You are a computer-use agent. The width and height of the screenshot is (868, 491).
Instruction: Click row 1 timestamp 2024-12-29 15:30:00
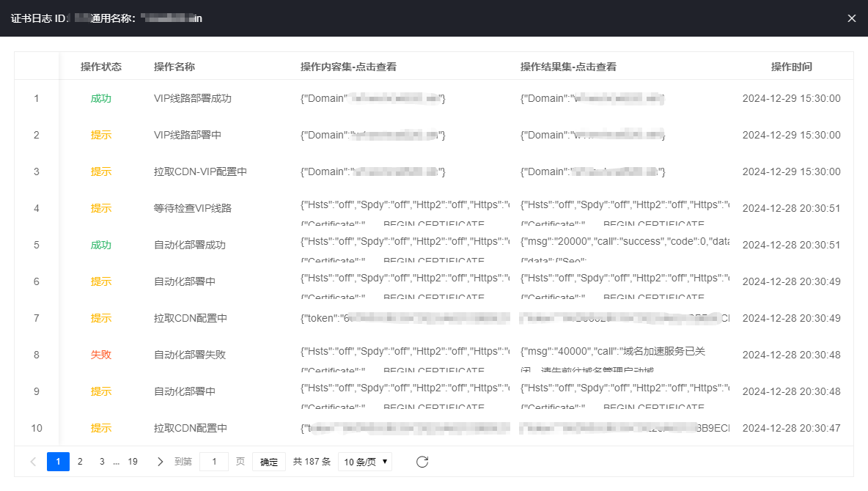[792, 98]
